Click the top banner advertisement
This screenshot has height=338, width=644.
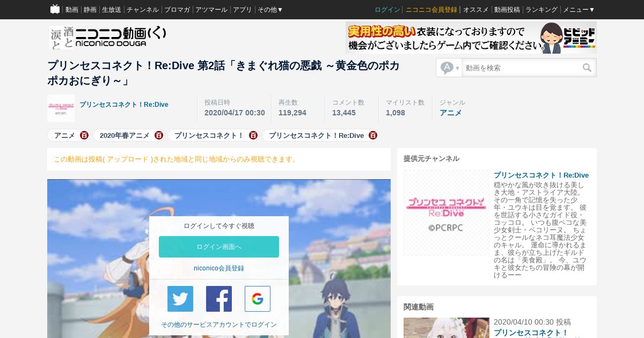[x=471, y=38]
